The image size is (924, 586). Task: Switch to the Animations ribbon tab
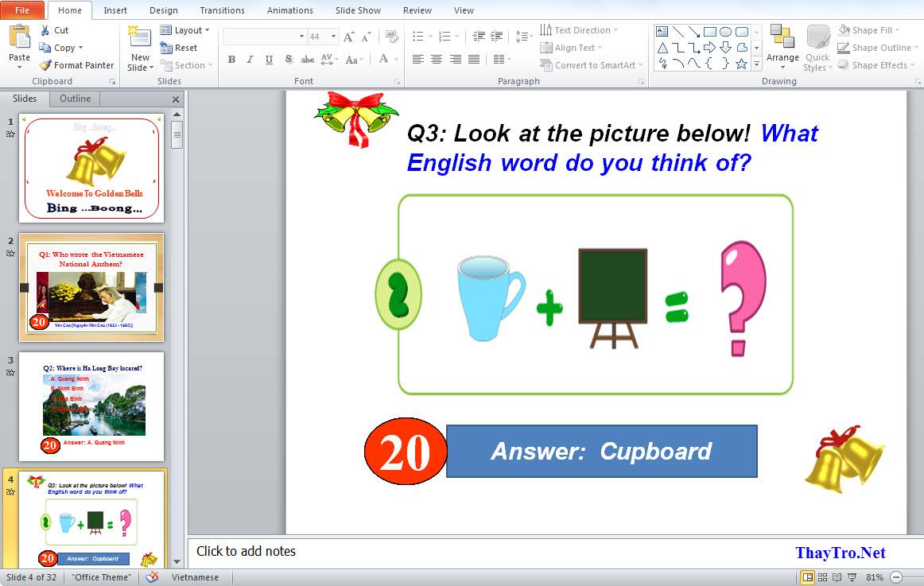coord(289,10)
